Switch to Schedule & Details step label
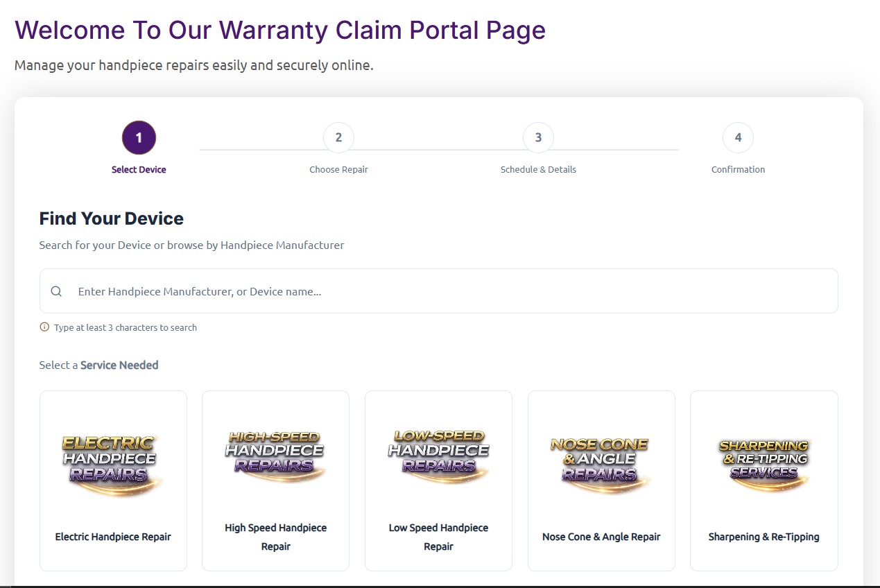 538,169
